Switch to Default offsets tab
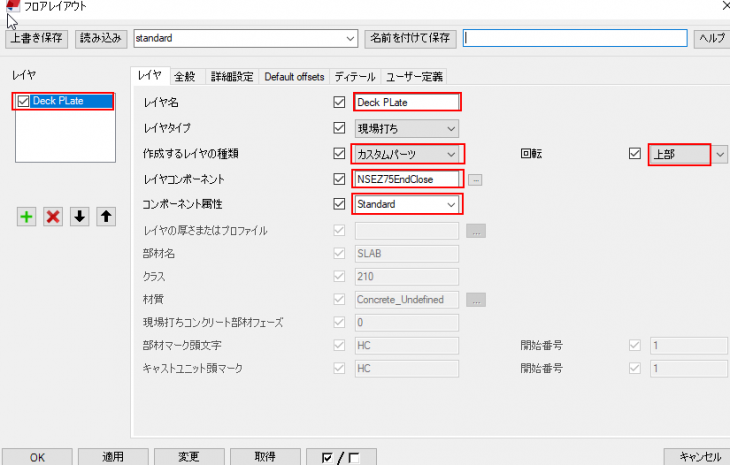Screen dimensions: 730x465 pyautogui.click(x=294, y=77)
